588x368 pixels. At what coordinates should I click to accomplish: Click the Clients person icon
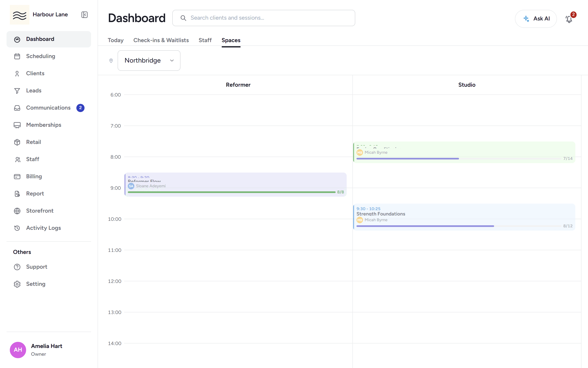coord(17,74)
